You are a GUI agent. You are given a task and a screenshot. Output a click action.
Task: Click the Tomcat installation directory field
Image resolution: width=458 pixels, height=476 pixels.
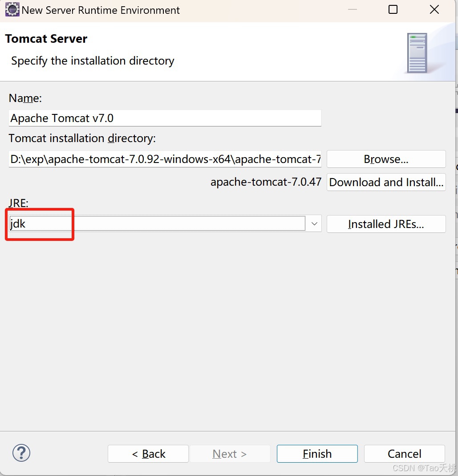(165, 159)
